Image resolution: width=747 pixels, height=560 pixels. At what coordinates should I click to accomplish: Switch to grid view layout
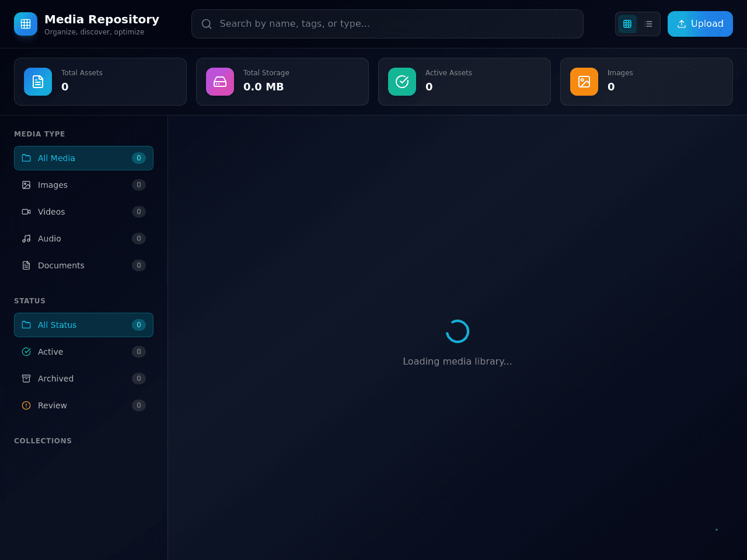pos(627,24)
